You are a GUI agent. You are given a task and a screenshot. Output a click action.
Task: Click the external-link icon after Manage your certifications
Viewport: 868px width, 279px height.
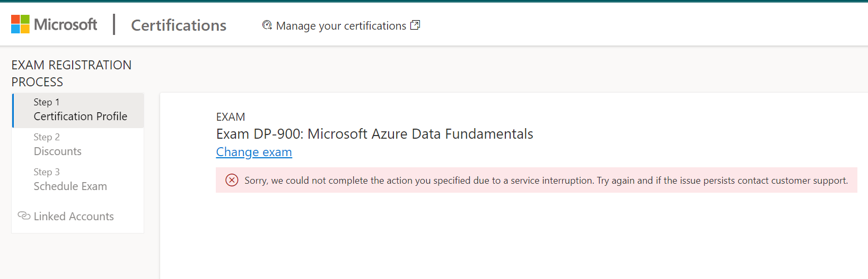pos(415,25)
